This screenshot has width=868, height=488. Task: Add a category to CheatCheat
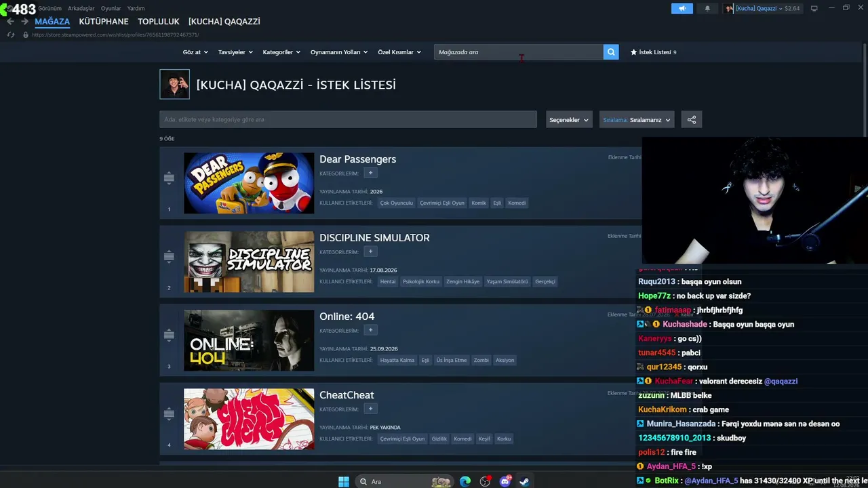[370, 409]
